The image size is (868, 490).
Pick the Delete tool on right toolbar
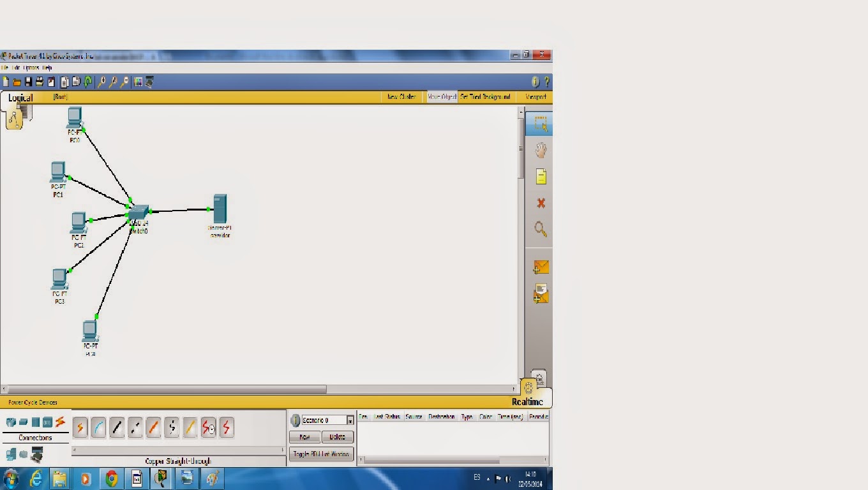[x=539, y=203]
